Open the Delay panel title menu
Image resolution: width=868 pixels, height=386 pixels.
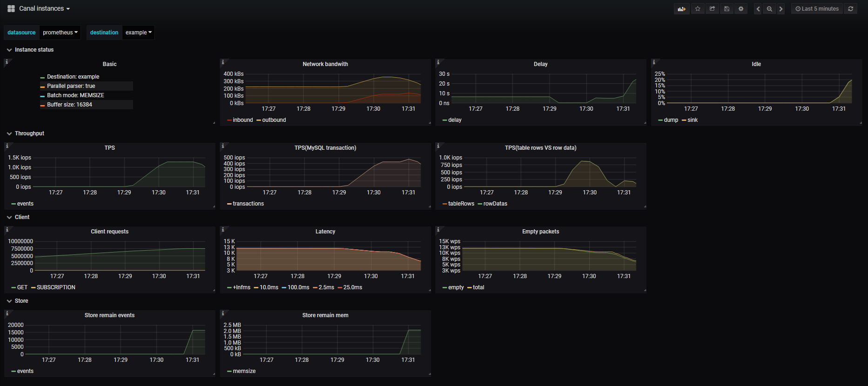coord(540,64)
